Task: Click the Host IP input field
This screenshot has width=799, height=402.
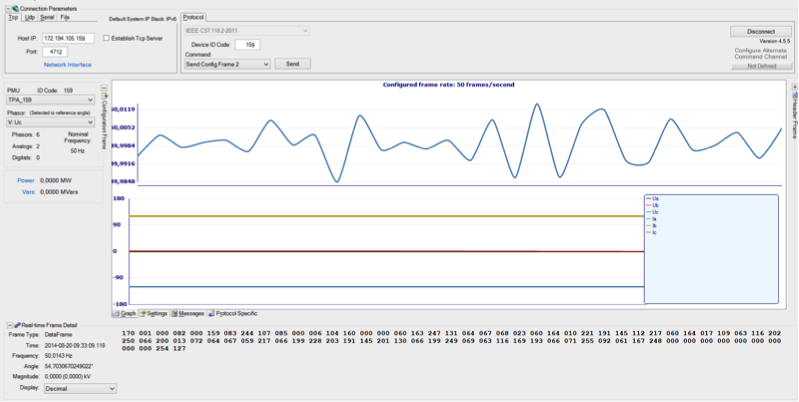Action: [68, 38]
